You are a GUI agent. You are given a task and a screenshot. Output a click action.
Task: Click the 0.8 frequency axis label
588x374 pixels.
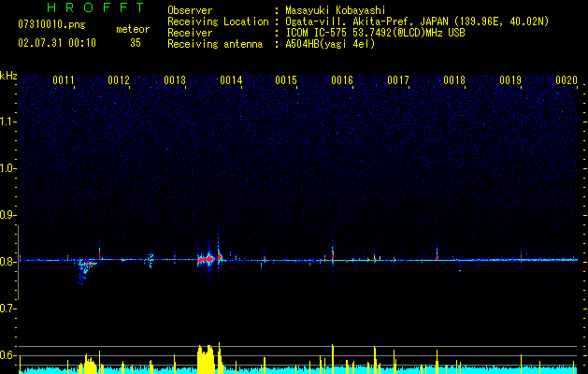8,262
